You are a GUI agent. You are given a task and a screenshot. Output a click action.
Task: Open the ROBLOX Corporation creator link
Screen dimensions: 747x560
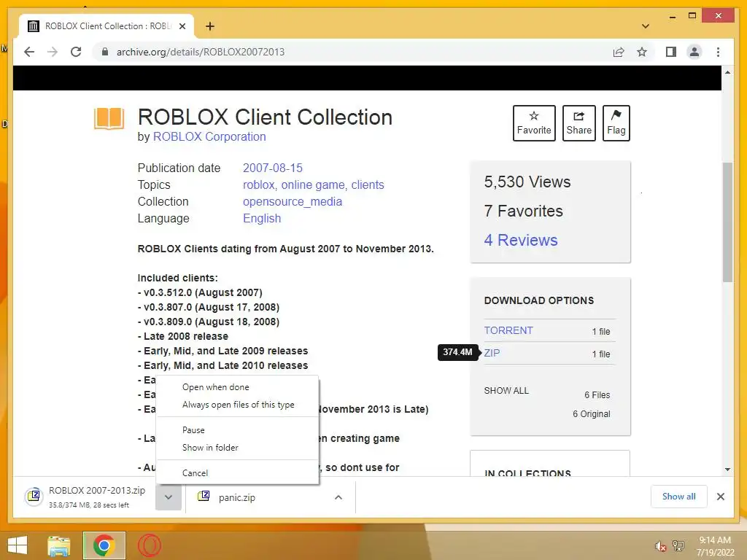point(209,136)
